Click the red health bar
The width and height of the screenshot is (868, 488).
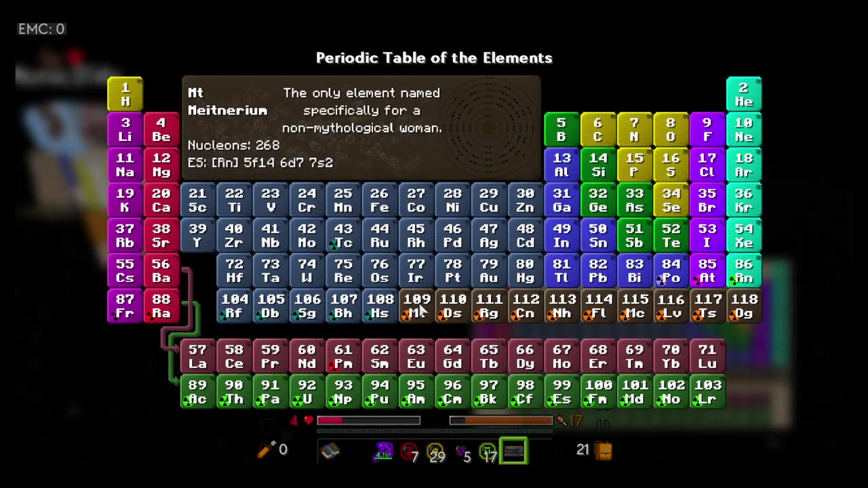coord(368,421)
